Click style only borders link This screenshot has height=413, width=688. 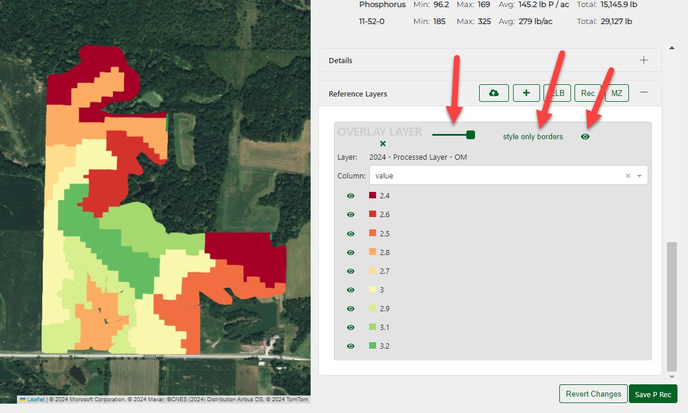coord(532,136)
